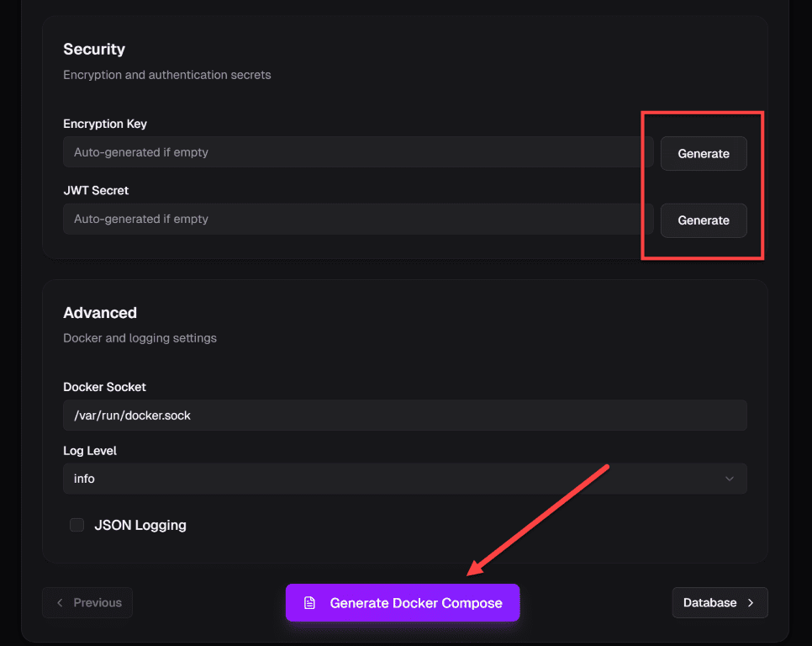
Task: Click the back chevron on the Previous button
Action: coord(59,602)
